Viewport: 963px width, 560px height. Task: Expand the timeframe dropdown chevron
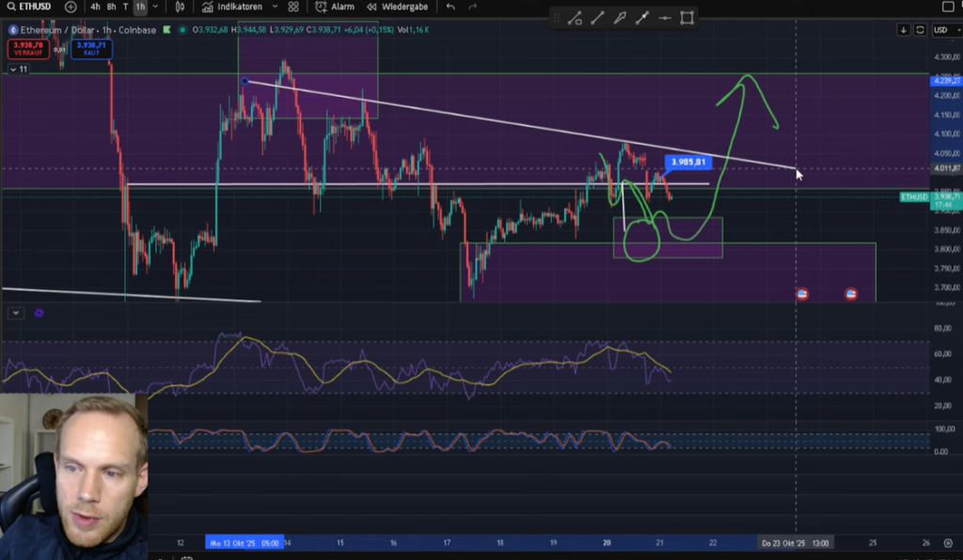[156, 7]
